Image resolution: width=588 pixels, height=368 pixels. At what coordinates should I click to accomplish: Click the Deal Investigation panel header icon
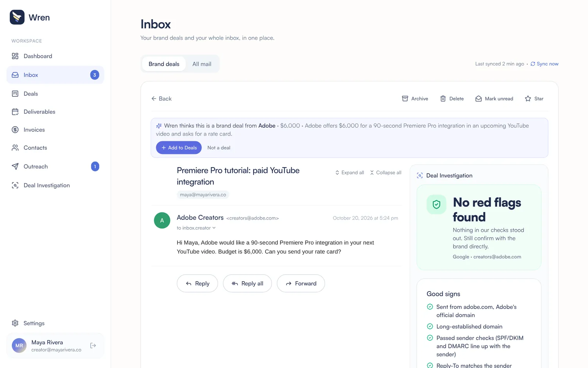coord(420,176)
